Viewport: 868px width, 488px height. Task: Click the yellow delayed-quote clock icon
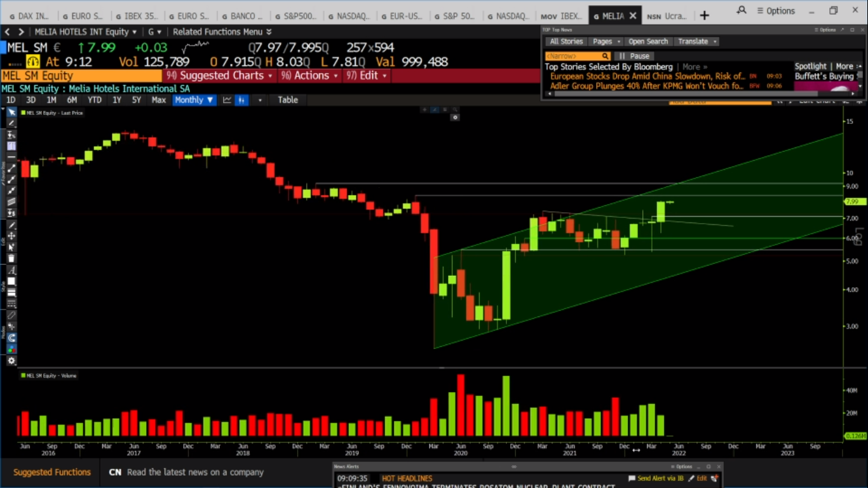(x=33, y=62)
